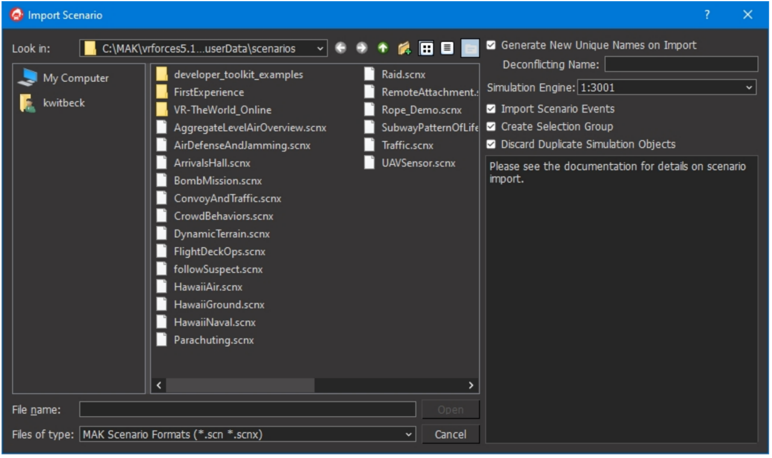The width and height of the screenshot is (772, 458).
Task: Select AggregateLevelAirOverview.scnx file
Action: [x=241, y=128]
